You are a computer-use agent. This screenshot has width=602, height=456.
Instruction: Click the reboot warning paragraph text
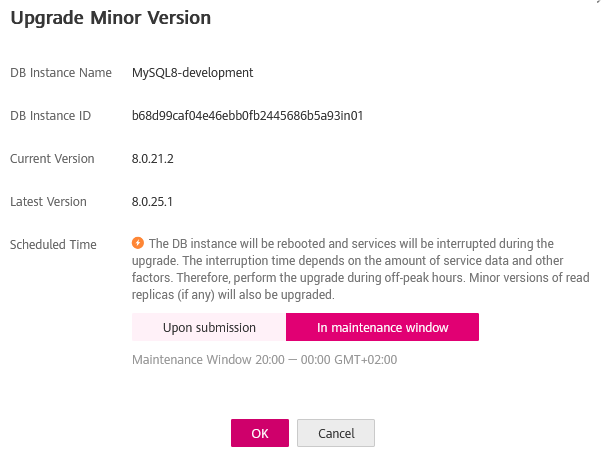(x=360, y=270)
